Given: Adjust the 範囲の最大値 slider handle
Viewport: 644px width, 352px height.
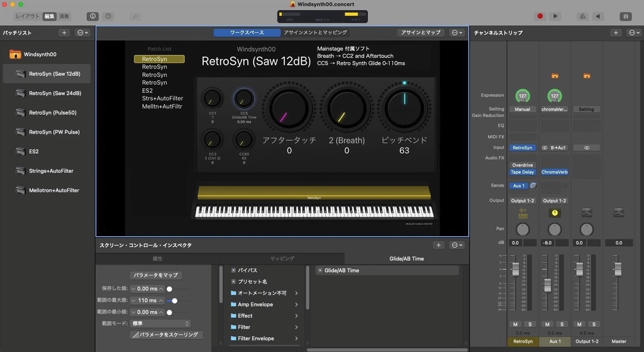Looking at the screenshot, I should (175, 300).
